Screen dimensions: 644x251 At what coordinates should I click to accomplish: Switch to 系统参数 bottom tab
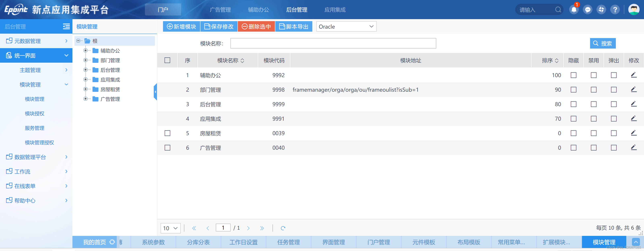(153, 242)
